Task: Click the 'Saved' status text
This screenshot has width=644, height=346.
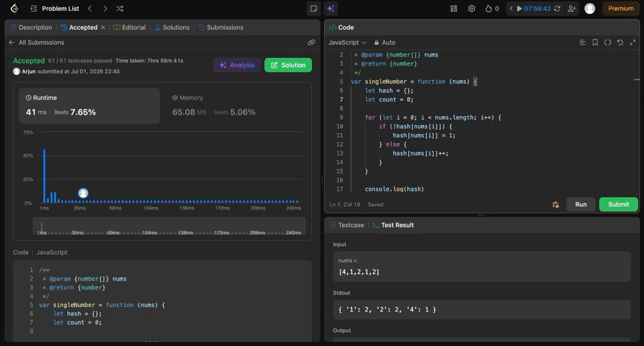Action: 375,205
